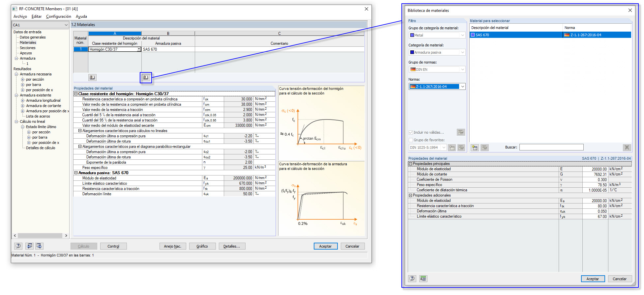
Task: Open the Configuración menu
Action: [x=59, y=16]
